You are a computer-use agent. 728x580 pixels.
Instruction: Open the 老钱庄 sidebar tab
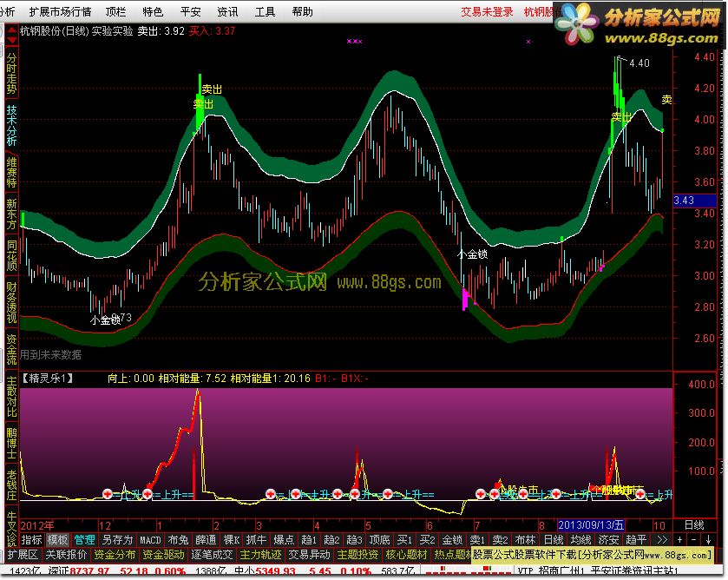[11, 484]
